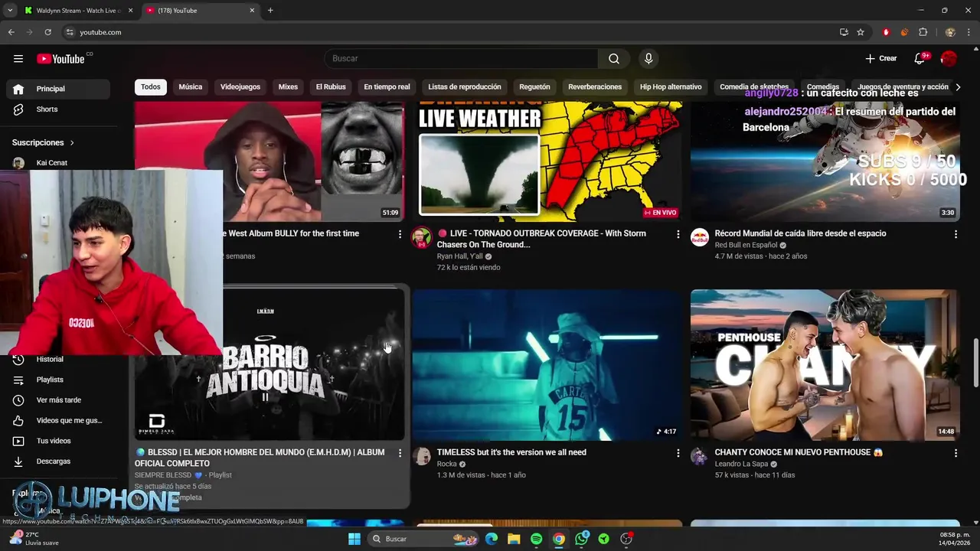Click the Crear button
Screen dimensions: 980x551
pos(881,59)
